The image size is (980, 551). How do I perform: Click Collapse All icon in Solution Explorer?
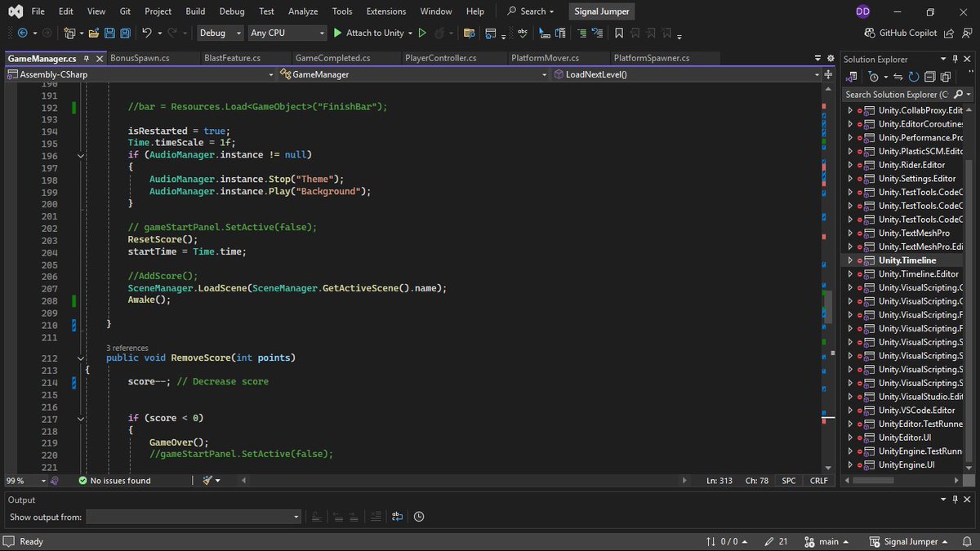(929, 77)
